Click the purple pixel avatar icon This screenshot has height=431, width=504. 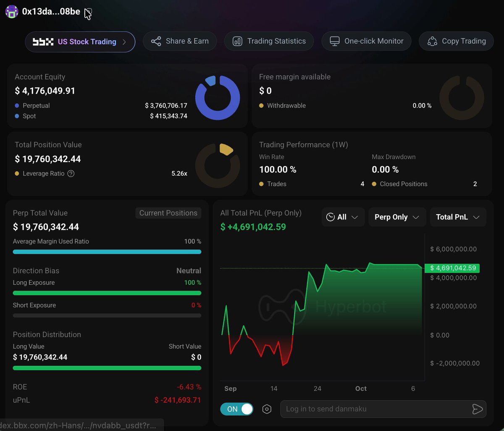click(11, 12)
